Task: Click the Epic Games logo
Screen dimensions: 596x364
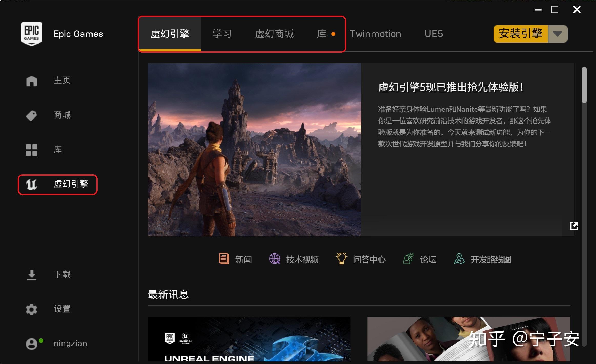Action: click(32, 34)
